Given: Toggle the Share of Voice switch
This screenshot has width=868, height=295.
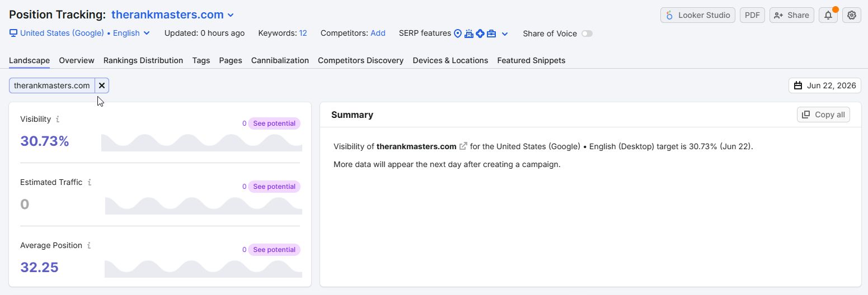Looking at the screenshot, I should [587, 34].
